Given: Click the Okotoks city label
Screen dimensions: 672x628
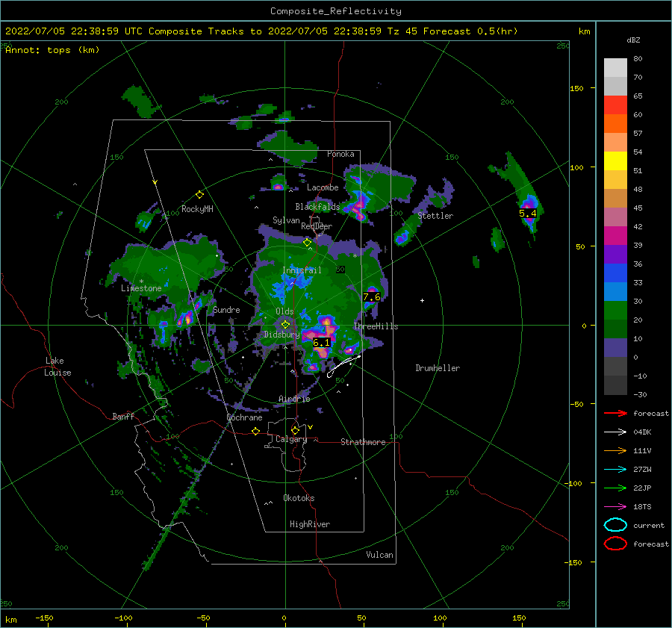Looking at the screenshot, I should pyautogui.click(x=299, y=498).
